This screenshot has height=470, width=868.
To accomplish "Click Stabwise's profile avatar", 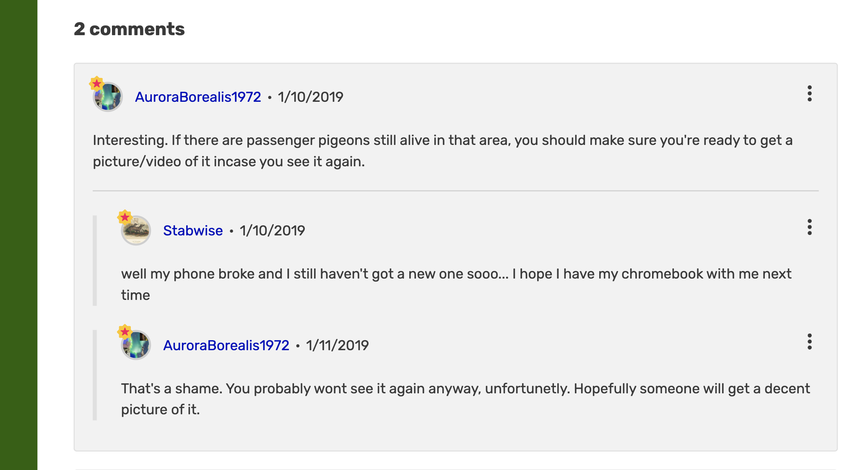I will [136, 231].
